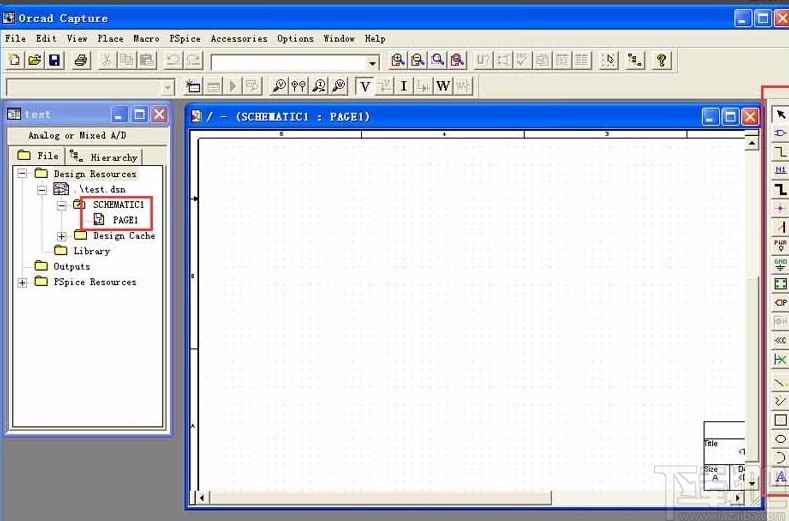Toggle bias current display (I button)
789x521 pixels.
tap(404, 87)
